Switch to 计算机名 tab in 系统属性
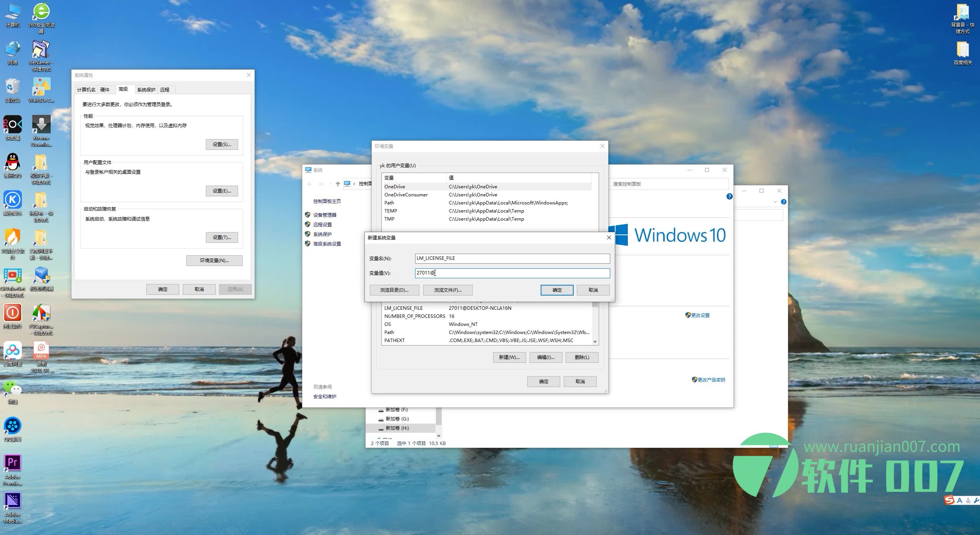This screenshot has height=535, width=980. coord(86,90)
